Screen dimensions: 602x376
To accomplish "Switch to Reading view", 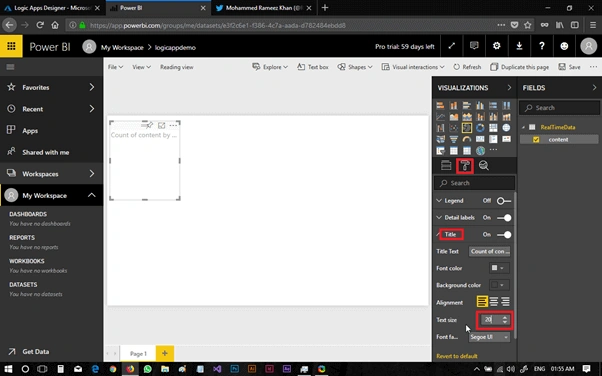I will 177,67.
